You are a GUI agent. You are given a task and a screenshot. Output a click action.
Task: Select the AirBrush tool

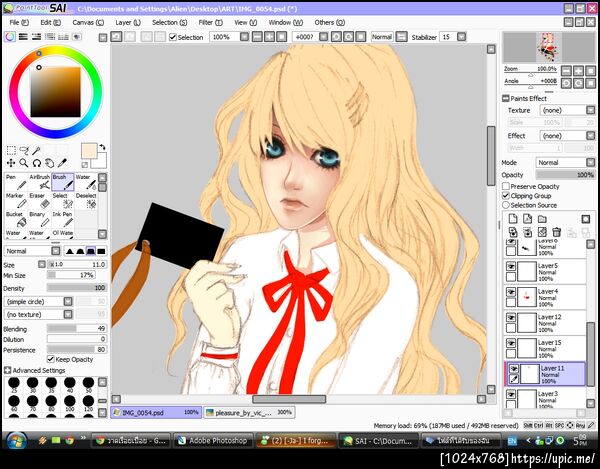tap(39, 182)
